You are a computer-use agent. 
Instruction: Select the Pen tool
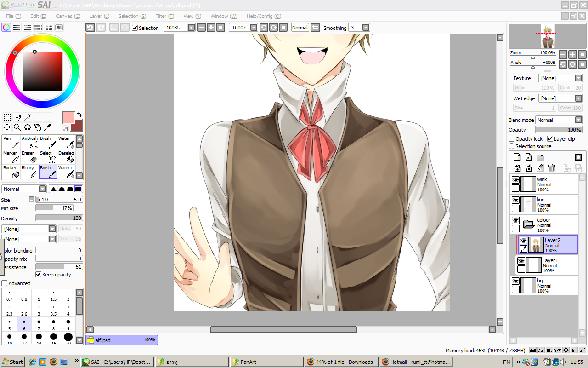coord(11,142)
